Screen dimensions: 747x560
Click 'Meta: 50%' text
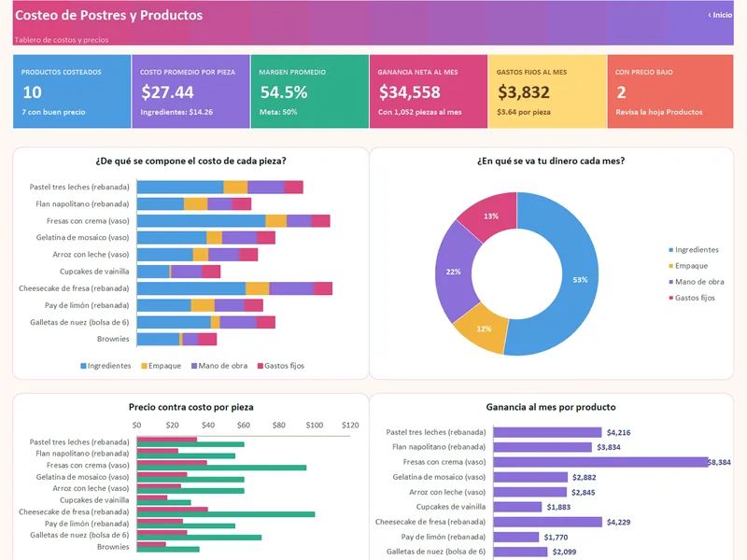(x=278, y=112)
